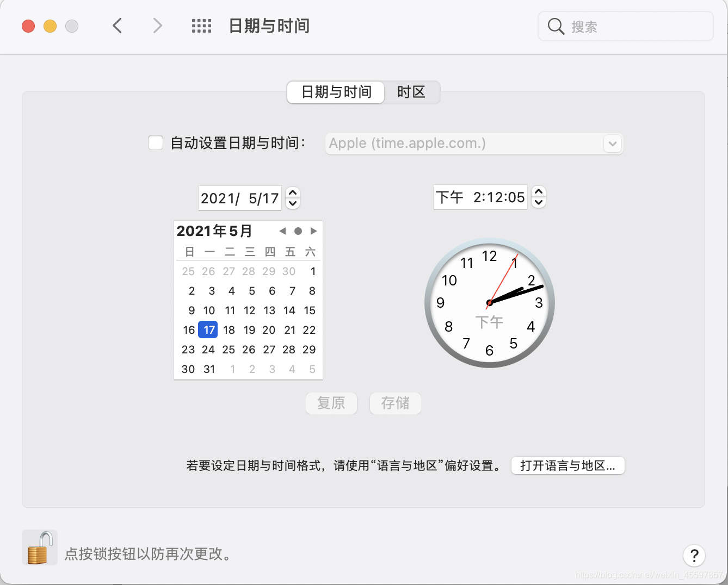This screenshot has height=585, width=728.
Task: Enable set date and time automatically checkbox
Action: 156,143
